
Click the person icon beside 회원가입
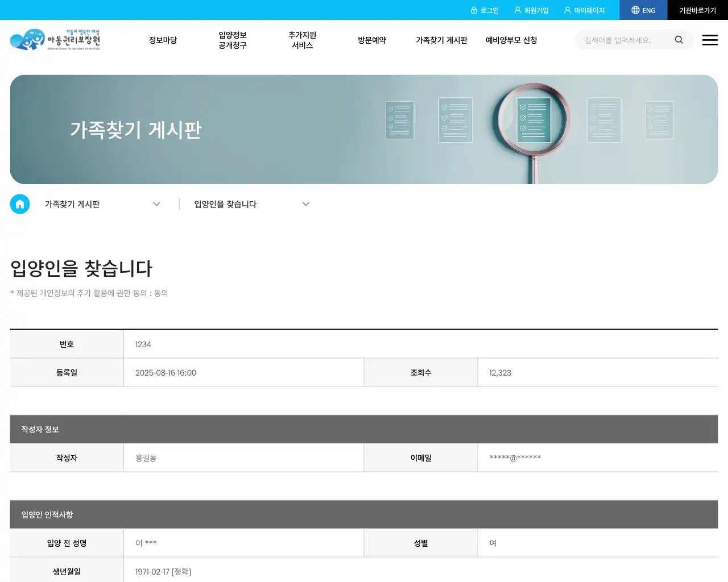tap(517, 10)
